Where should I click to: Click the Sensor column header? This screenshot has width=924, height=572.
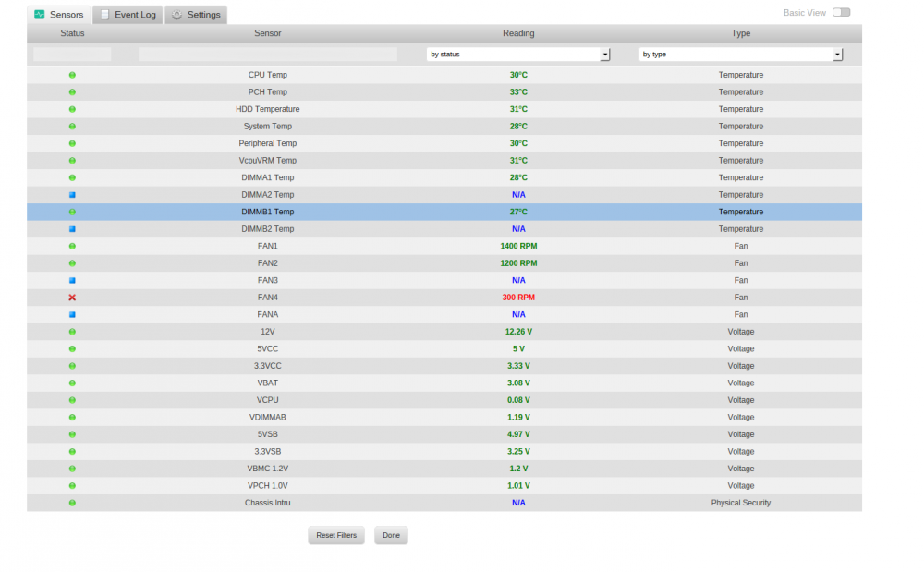[x=268, y=33]
